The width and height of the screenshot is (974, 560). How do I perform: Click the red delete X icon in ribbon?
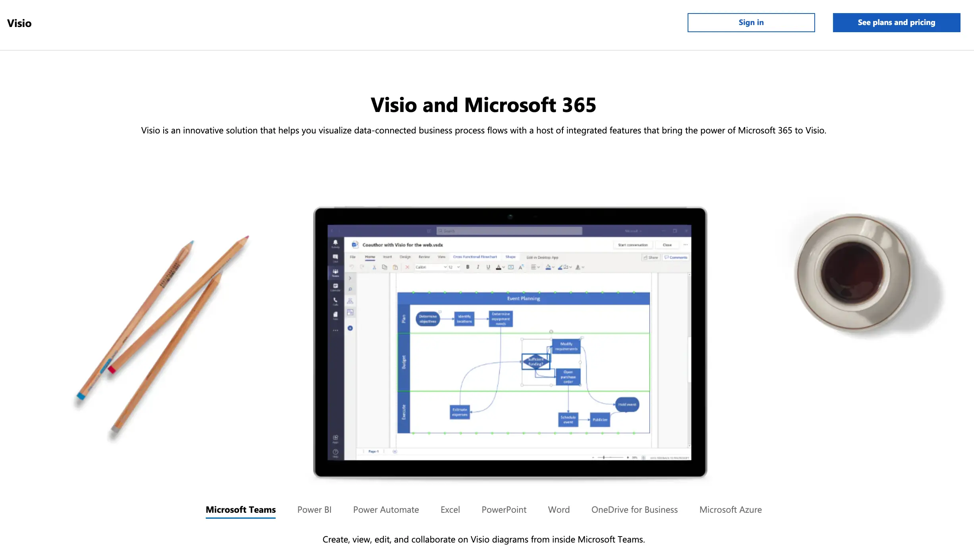(407, 267)
